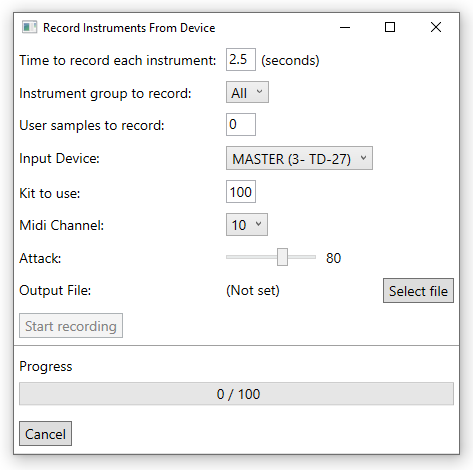
Task: Click the application icon in title bar
Action: click(29, 27)
